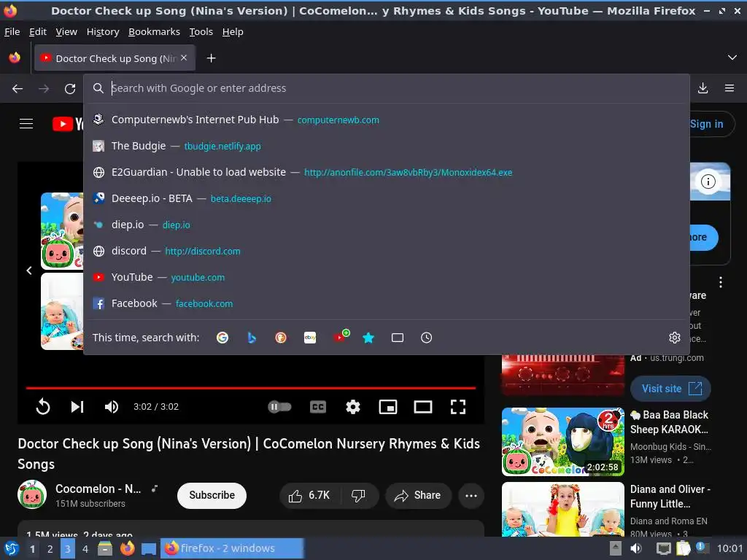747x560 pixels.
Task: Open the Firefox downloads panel
Action: (703, 88)
